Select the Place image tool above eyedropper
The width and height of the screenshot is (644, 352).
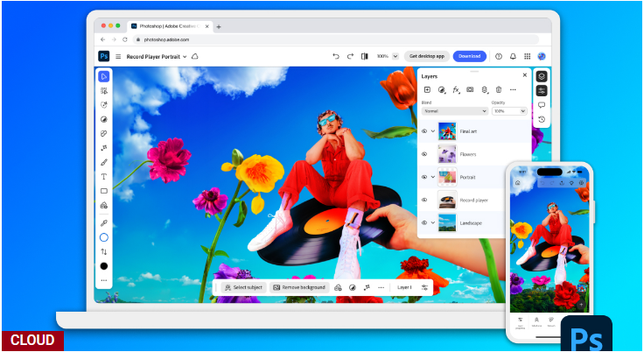[x=104, y=205]
